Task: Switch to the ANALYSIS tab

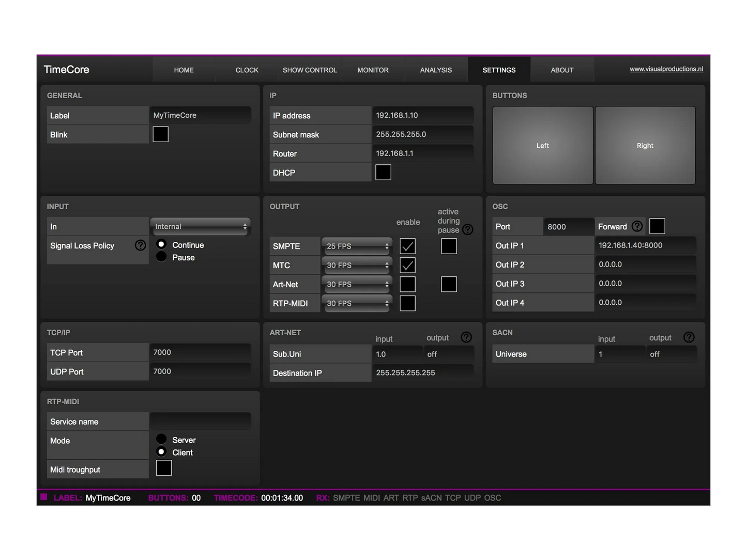Action: [436, 70]
